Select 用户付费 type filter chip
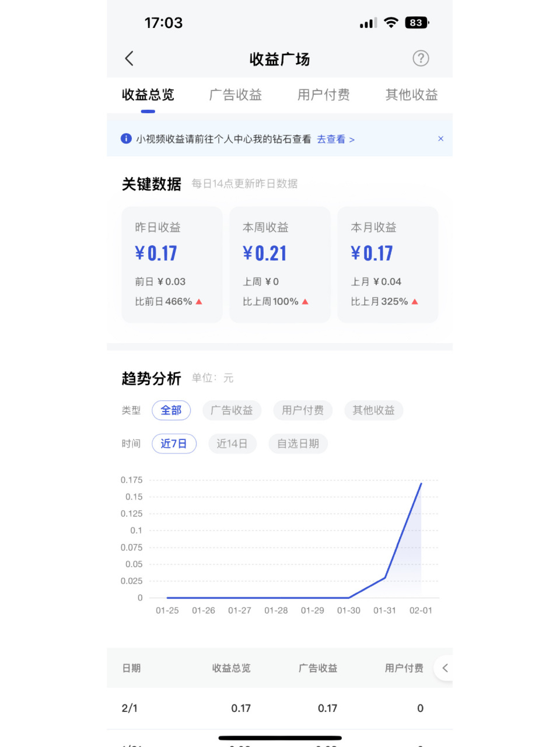560x747 pixels. click(303, 410)
